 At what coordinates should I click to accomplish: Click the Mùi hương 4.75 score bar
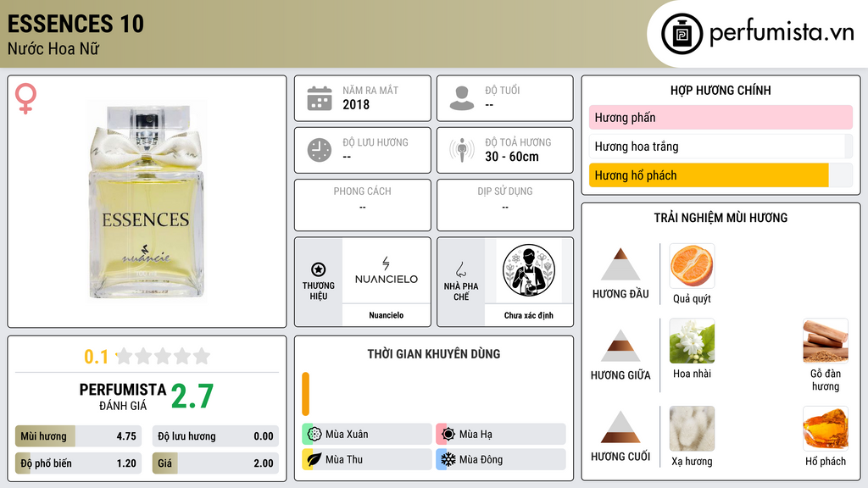point(78,436)
